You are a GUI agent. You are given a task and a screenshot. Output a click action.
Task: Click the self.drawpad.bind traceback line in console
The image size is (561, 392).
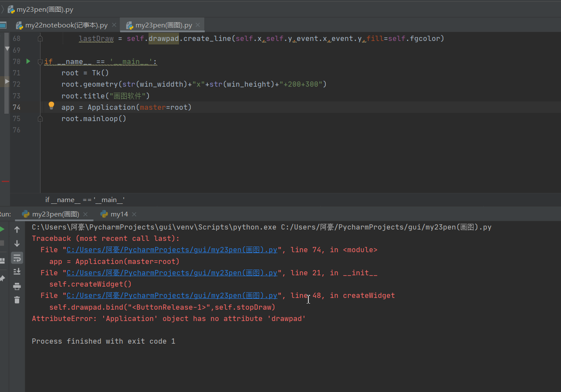[x=162, y=307]
